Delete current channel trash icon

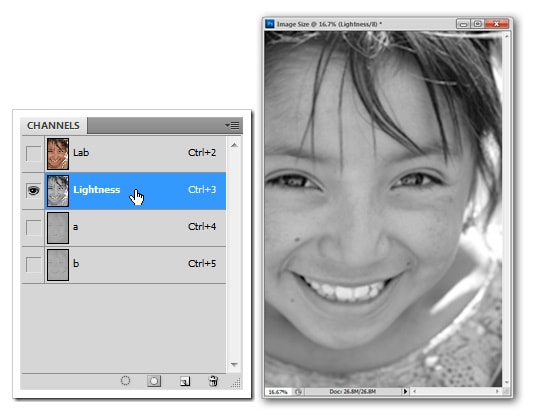214,381
